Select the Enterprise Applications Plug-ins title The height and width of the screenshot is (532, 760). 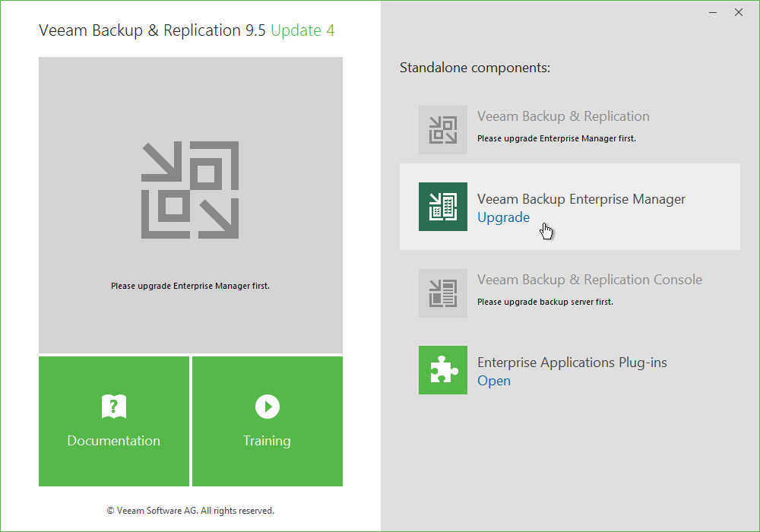tap(572, 363)
